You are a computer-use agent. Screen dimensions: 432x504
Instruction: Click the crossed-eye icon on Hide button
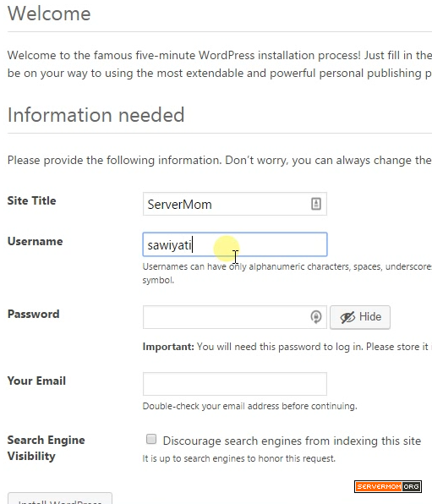tap(347, 318)
